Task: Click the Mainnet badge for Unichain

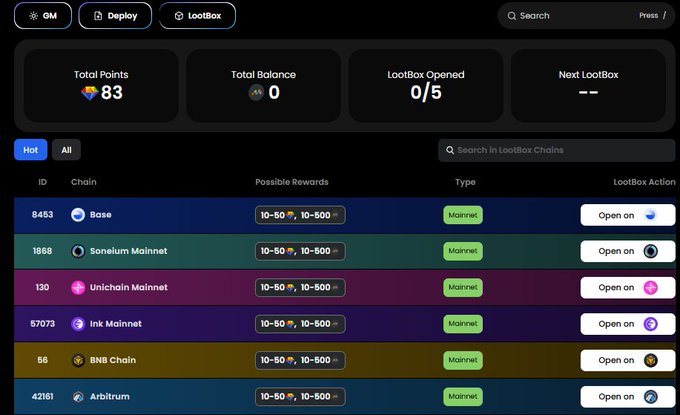Action: coord(463,287)
